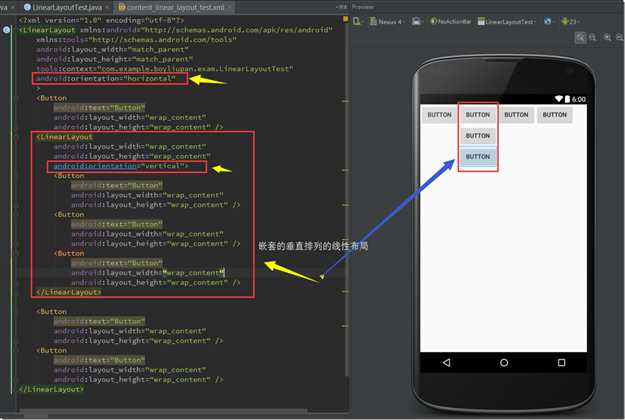625x420 pixels.
Task: Click the leftmost BUTTON in phone preview
Action: pos(439,115)
